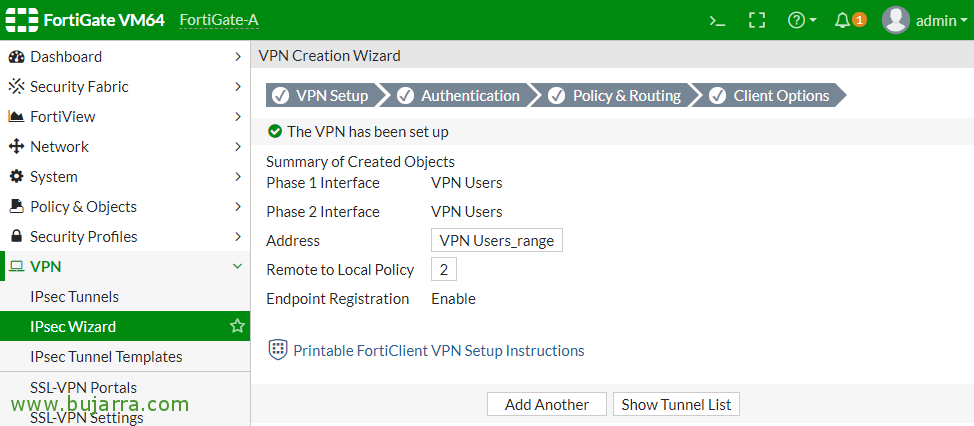Viewport: 974px width, 426px height.
Task: Click the Policy & Objects icon
Action: point(16,206)
